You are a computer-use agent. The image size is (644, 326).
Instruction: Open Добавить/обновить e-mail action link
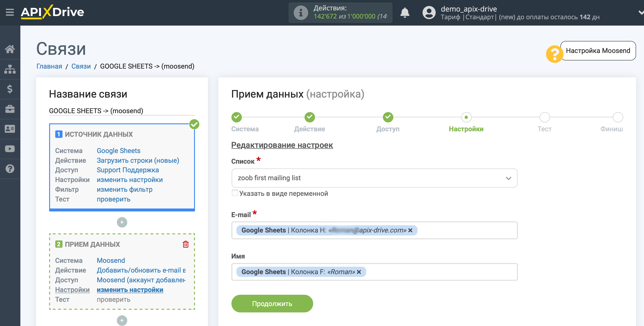141,270
